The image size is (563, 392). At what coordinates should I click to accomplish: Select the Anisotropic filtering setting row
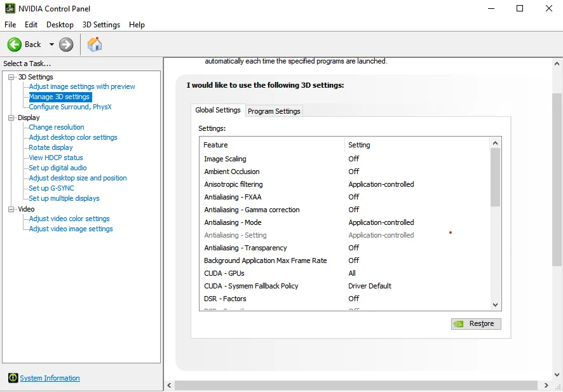click(x=344, y=184)
